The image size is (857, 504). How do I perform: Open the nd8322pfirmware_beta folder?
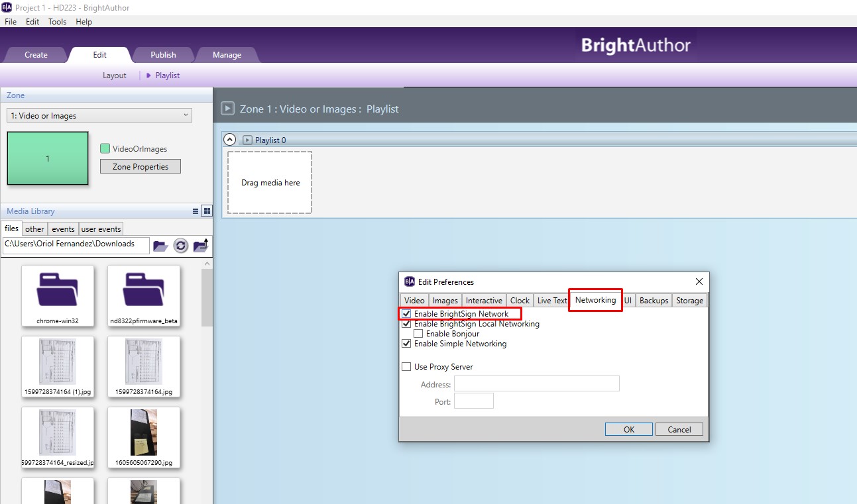click(x=144, y=296)
